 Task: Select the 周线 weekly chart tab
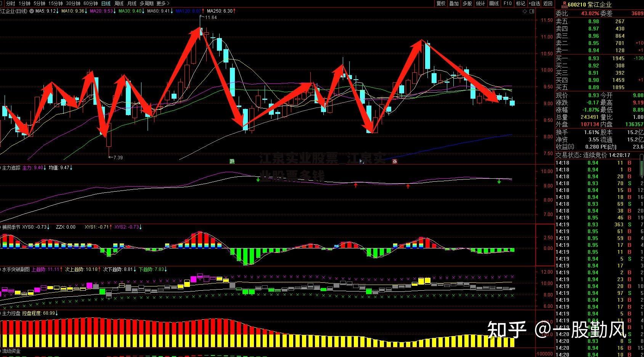click(119, 3)
